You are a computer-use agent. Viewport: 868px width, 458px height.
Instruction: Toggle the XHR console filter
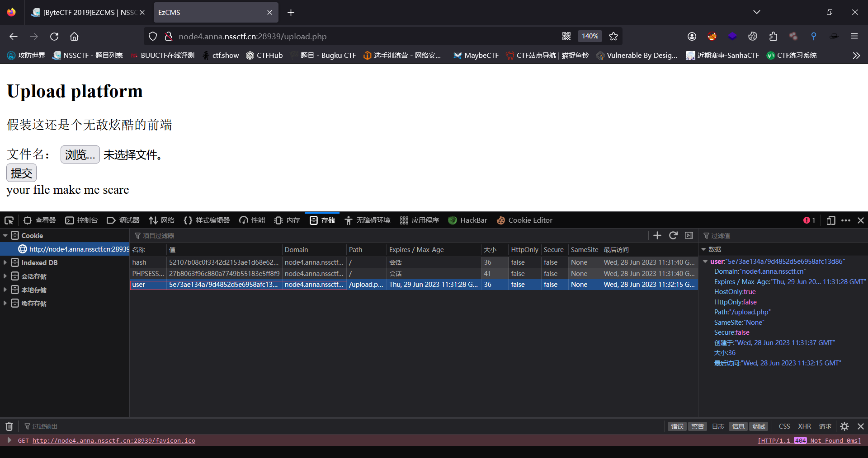[x=804, y=426]
